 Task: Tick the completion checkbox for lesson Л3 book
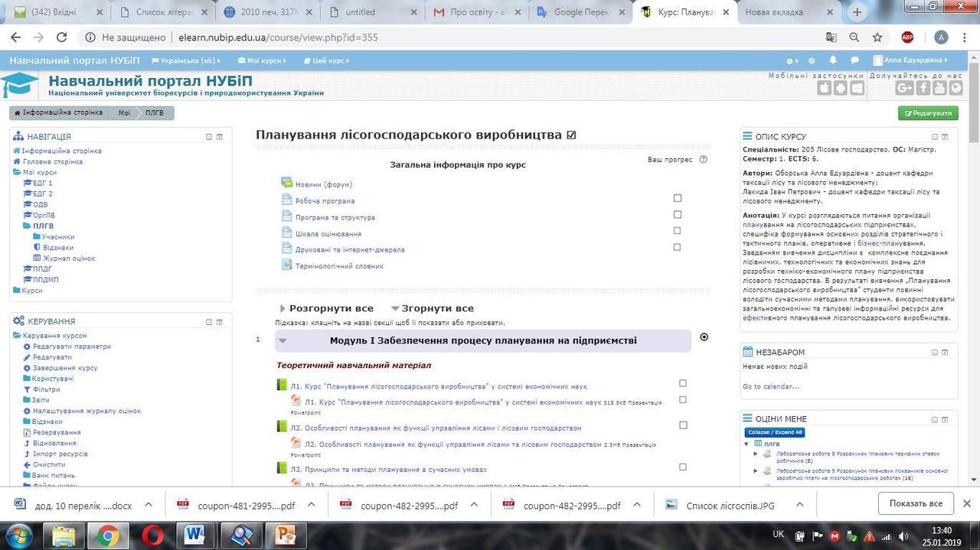pyautogui.click(x=683, y=467)
